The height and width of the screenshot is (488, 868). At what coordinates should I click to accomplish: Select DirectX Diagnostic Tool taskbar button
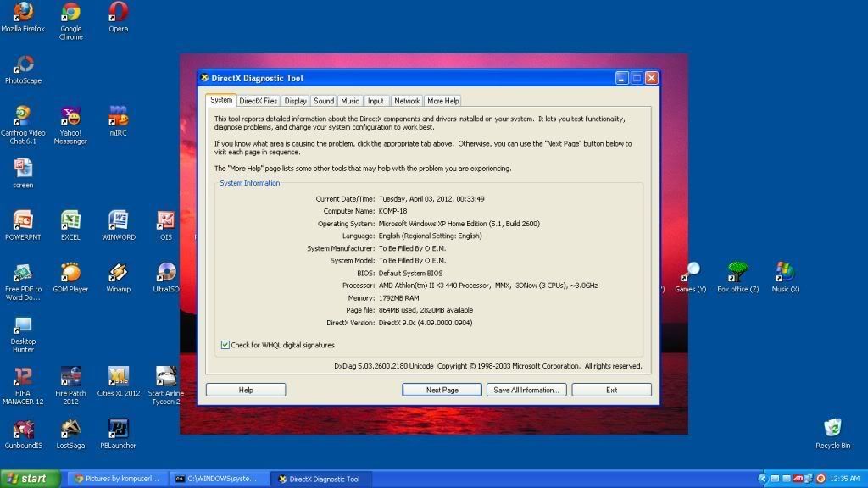click(x=322, y=479)
